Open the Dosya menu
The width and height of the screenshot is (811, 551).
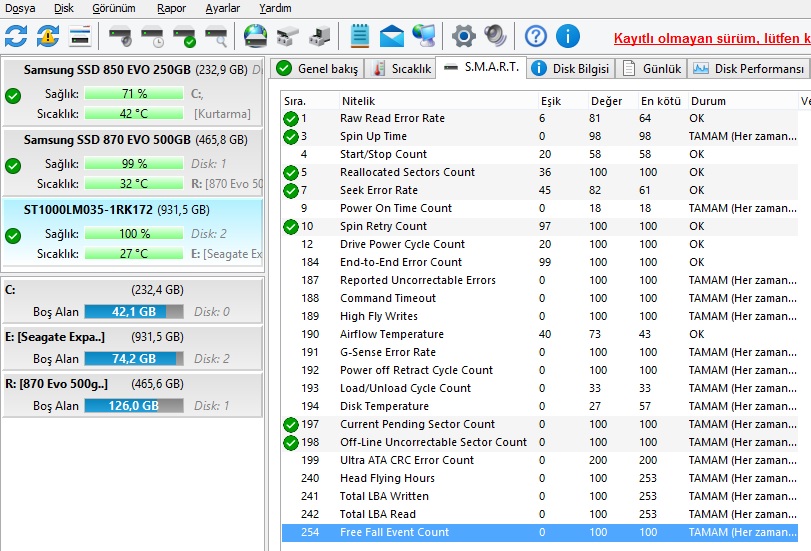coord(20,8)
